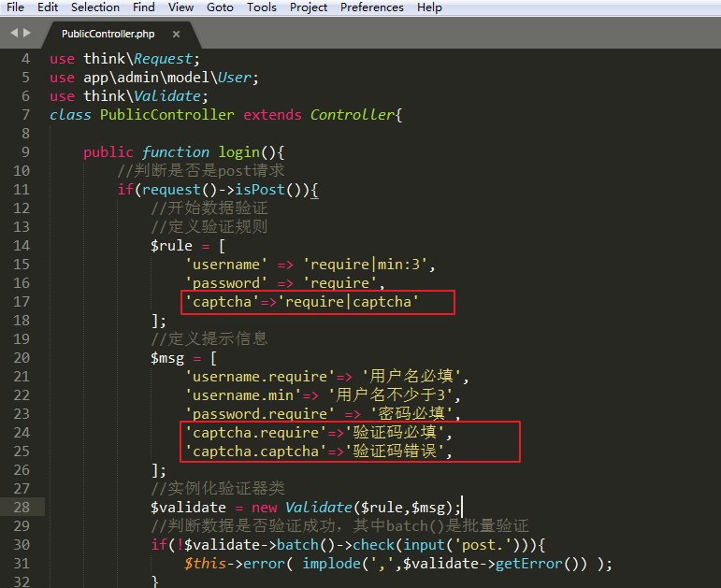Click 'extends' keyword on line 7

272,115
